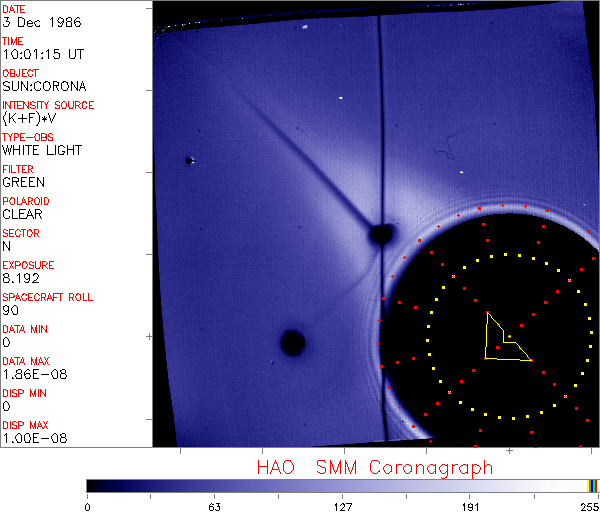The height and width of the screenshot is (512, 600).
Task: Click the color bar's 191 tick label
Action: (x=471, y=505)
